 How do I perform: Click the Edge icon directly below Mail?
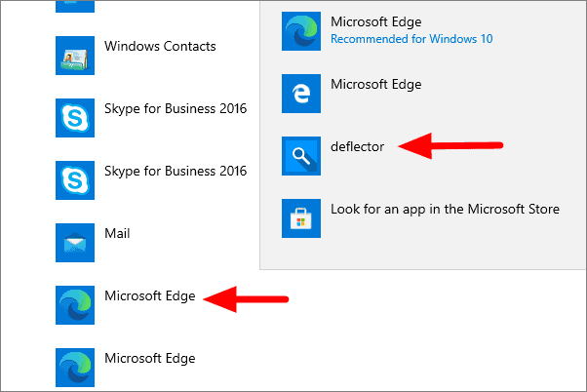click(75, 305)
